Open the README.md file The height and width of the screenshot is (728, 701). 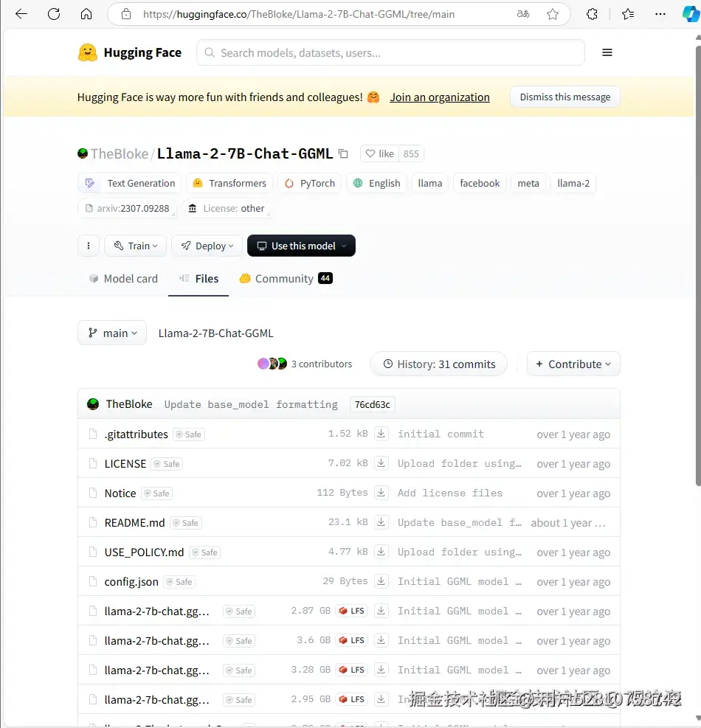pyautogui.click(x=134, y=523)
